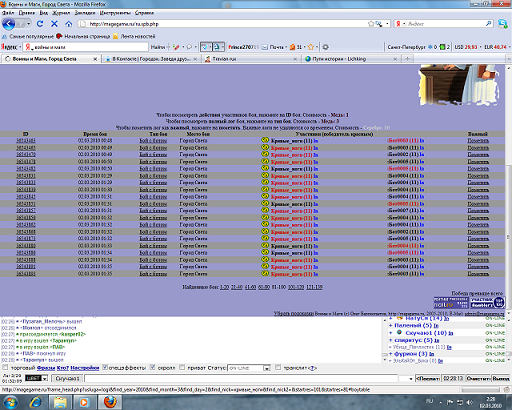Go to battles page 21-40
The width and height of the screenshot is (512, 410).
coord(237,287)
